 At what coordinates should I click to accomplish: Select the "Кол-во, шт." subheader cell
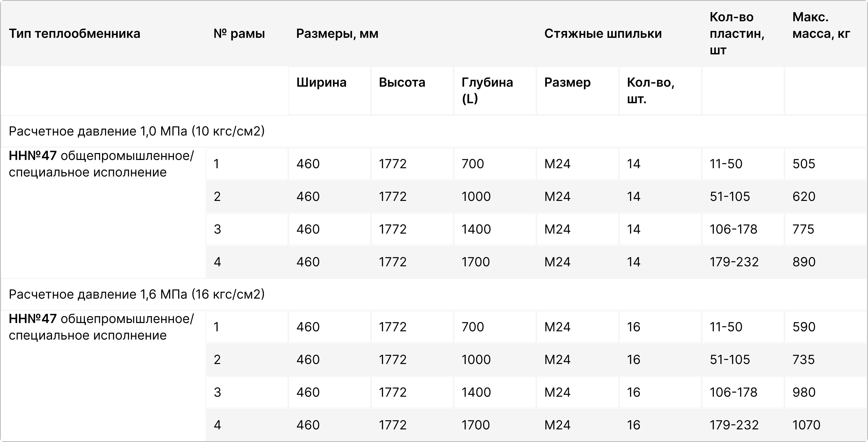tap(650, 90)
